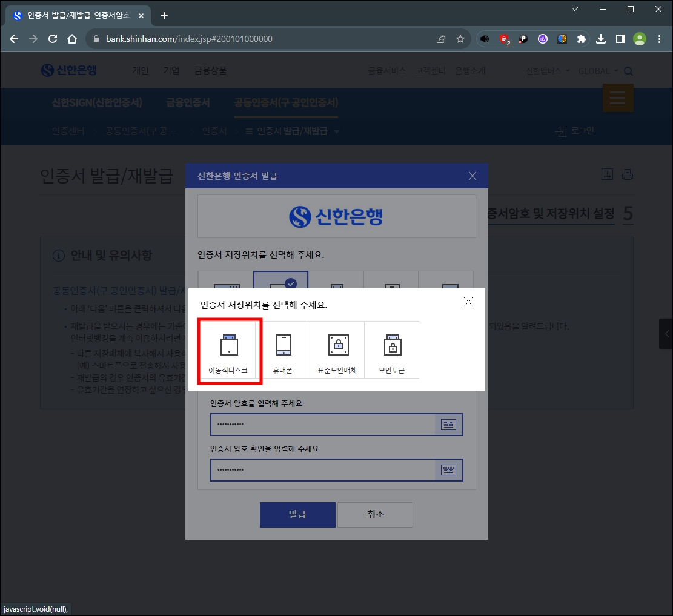Click the 신한은행 logo in header
This screenshot has height=616, width=673.
tap(68, 70)
